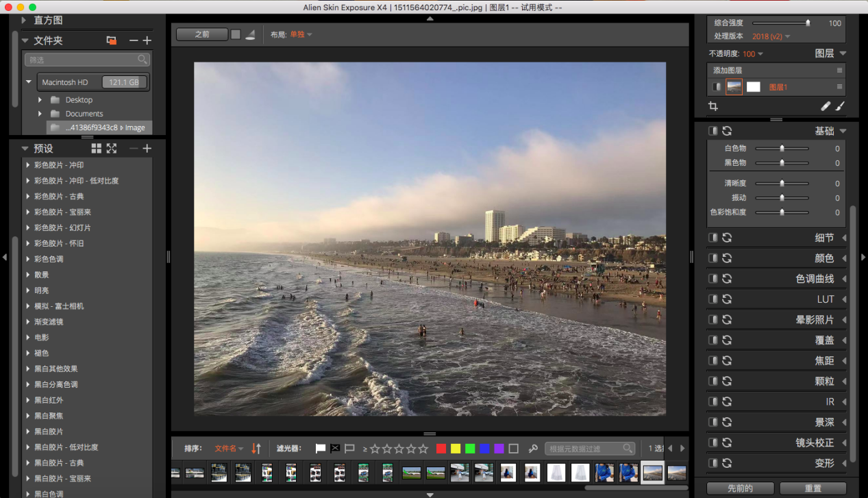
Task: Click the spot heal bandage icon
Action: point(826,106)
